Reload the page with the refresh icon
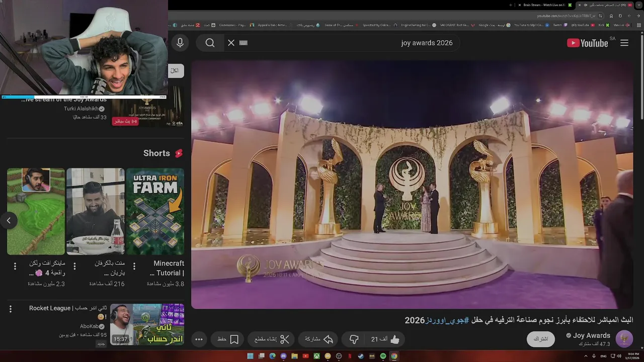644x362 pixels. pyautogui.click(x=620, y=16)
